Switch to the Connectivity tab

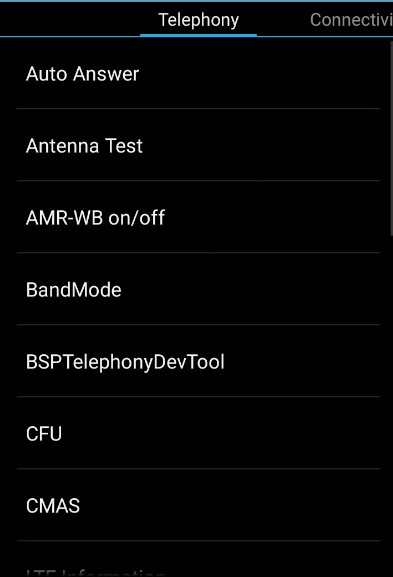pyautogui.click(x=351, y=20)
